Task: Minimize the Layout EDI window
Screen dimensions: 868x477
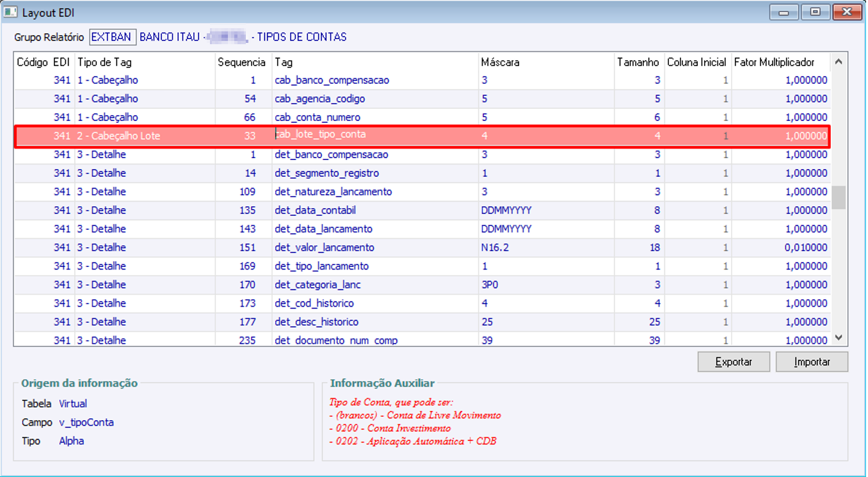Action: pos(784,12)
